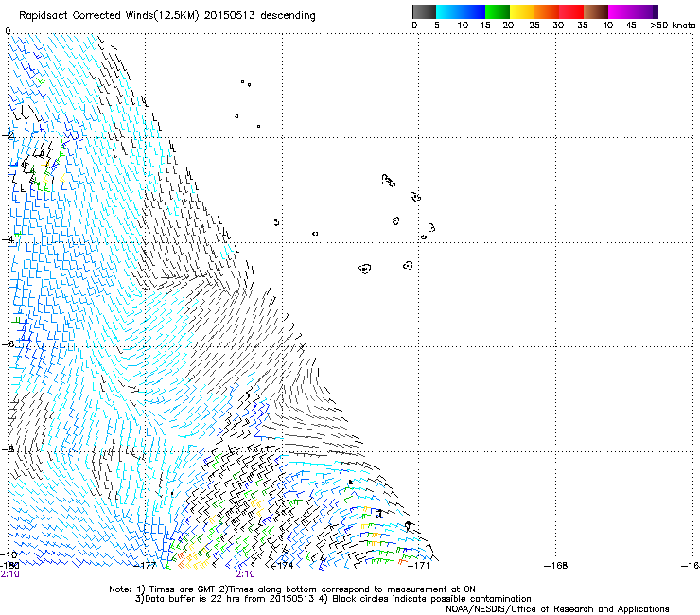Click the "-180" longitude axis label
Screen dimensions: 700x615
click(x=9, y=566)
